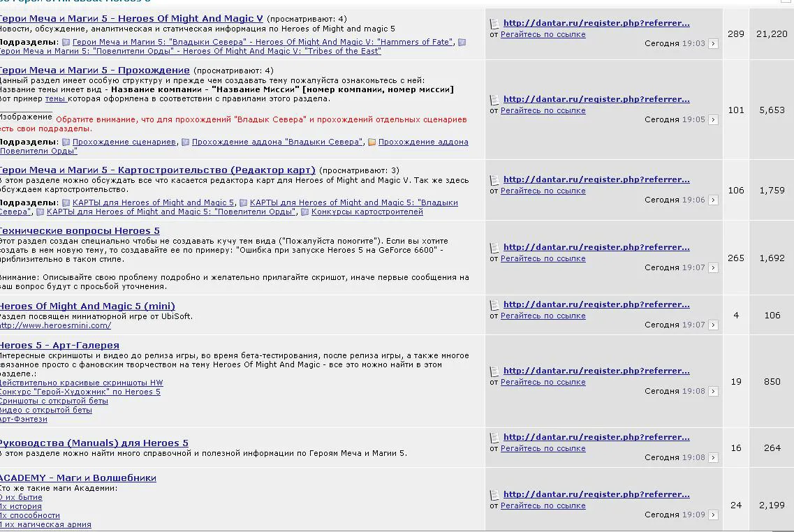This screenshot has width=794, height=532.
Task: Open Heroes 5 - Арт-Галерея forum
Action: [59, 345]
